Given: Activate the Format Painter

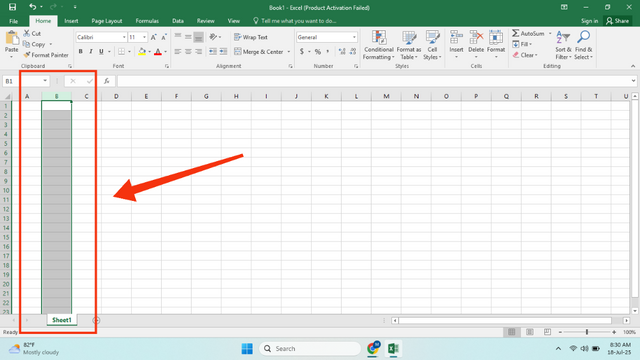Looking at the screenshot, I should tap(46, 55).
